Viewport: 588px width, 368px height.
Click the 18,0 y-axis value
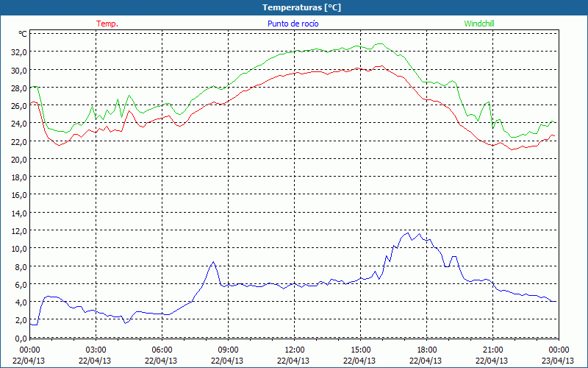[19, 177]
